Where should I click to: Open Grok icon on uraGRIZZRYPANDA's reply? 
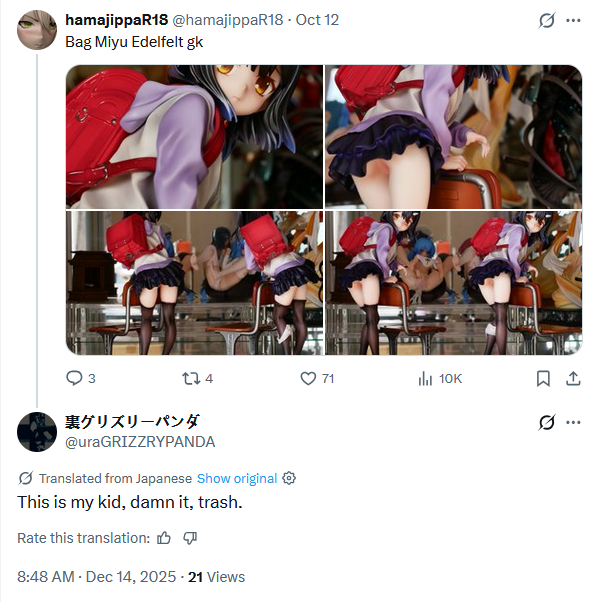point(546,422)
